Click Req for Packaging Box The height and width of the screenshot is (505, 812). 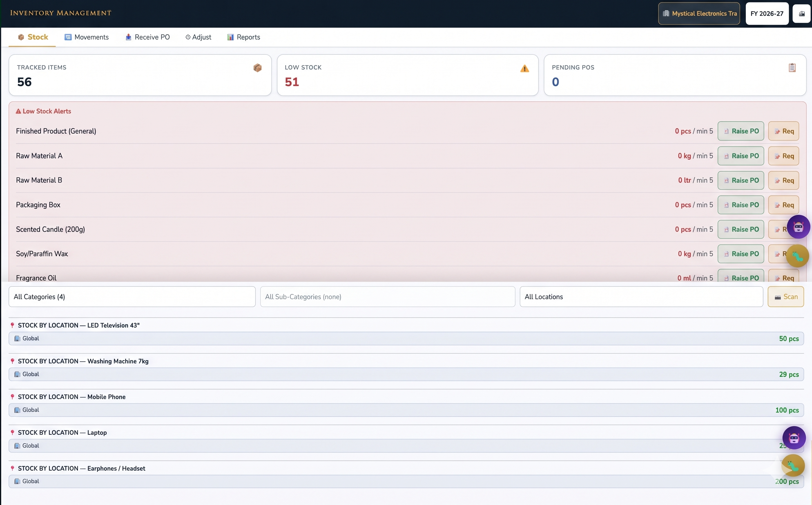[783, 205]
